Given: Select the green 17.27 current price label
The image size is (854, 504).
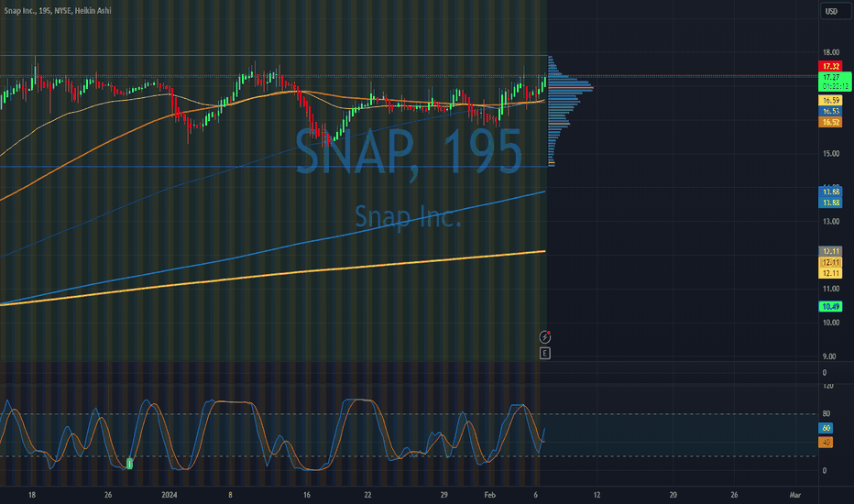Looking at the screenshot, I should tap(835, 82).
